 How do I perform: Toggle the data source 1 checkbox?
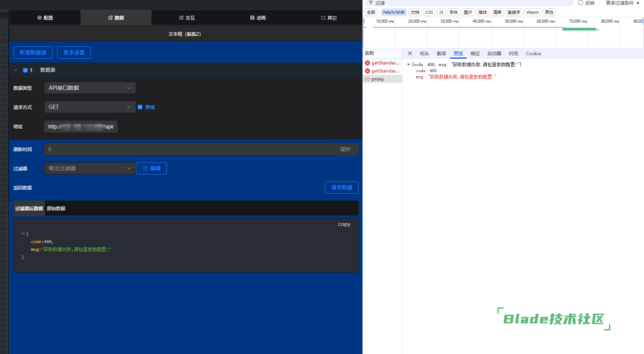pyautogui.click(x=25, y=70)
